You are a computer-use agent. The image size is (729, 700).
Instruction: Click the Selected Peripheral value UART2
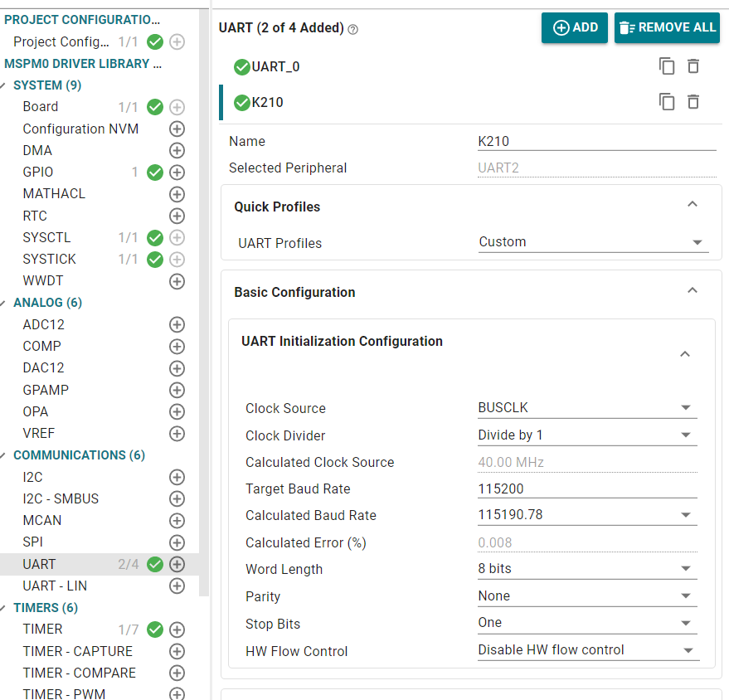point(498,168)
